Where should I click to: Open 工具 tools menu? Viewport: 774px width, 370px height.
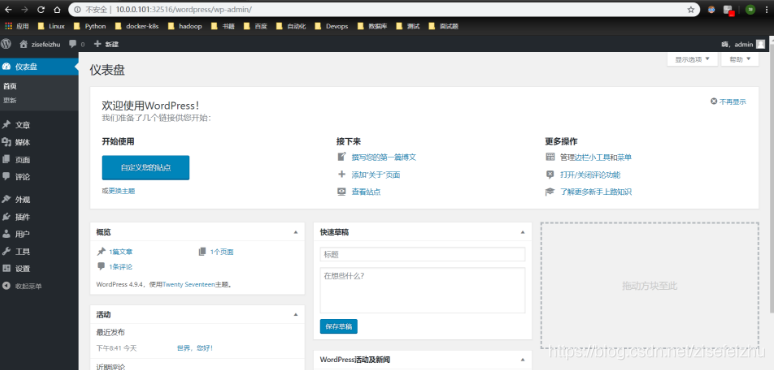[x=39, y=252]
